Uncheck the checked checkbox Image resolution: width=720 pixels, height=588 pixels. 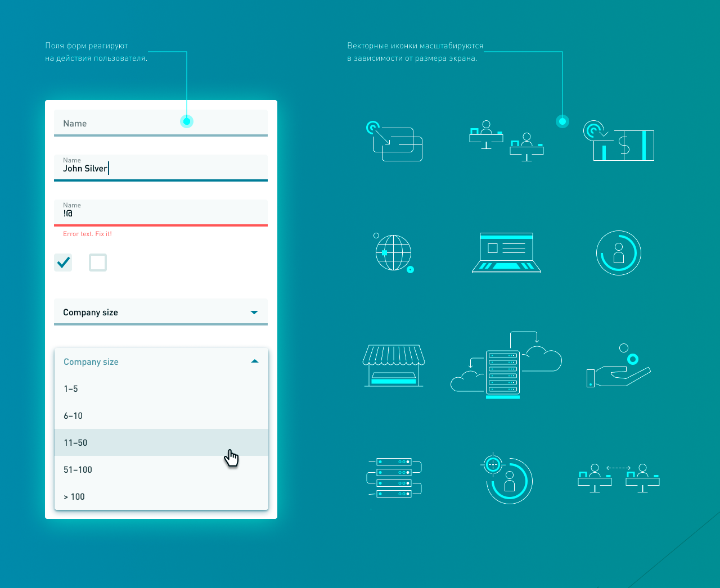(x=64, y=262)
